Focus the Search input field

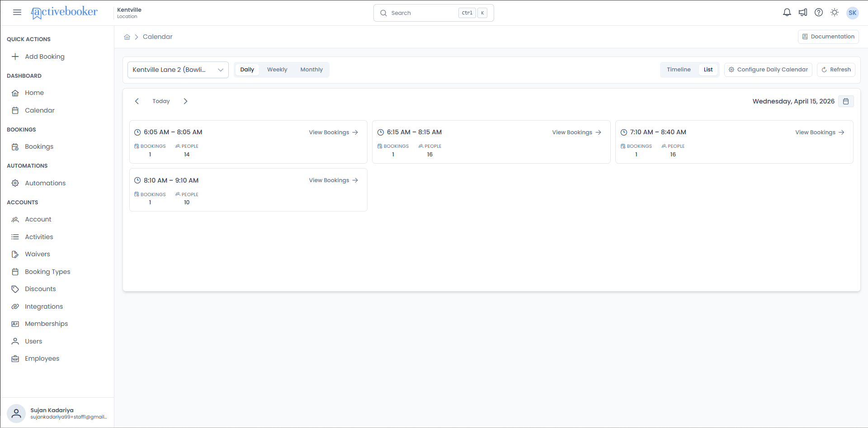click(434, 13)
